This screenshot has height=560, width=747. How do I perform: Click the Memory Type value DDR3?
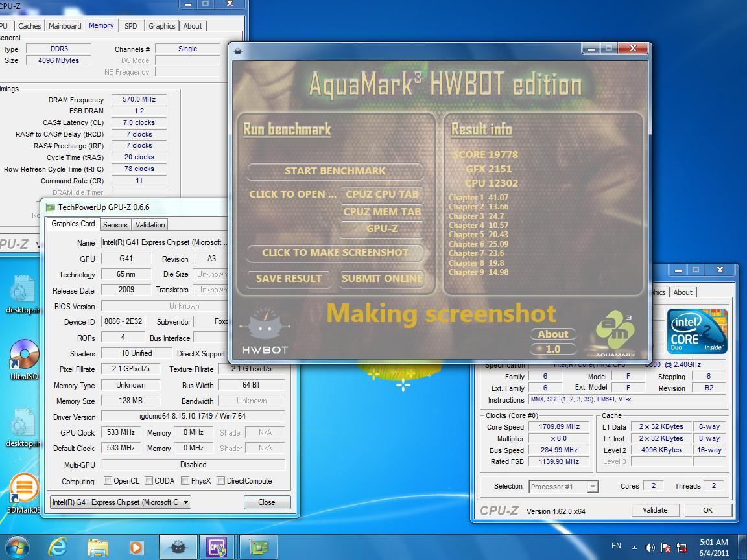(58, 49)
